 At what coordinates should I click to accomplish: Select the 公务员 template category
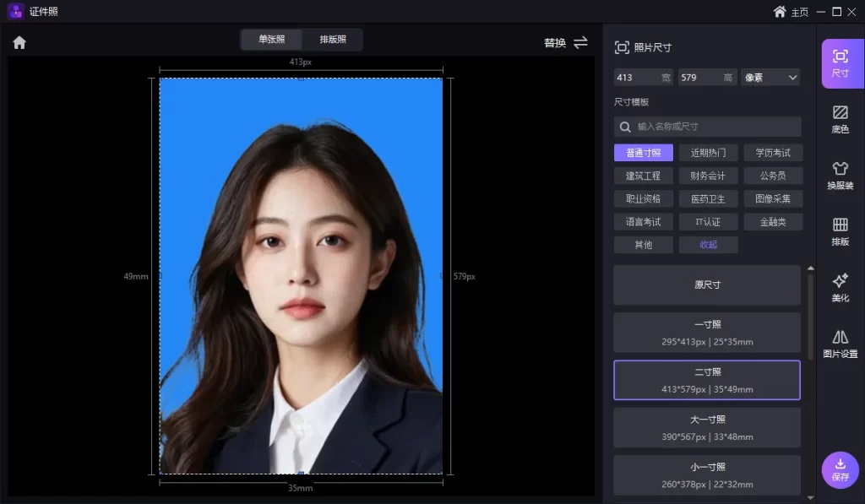tap(772, 176)
